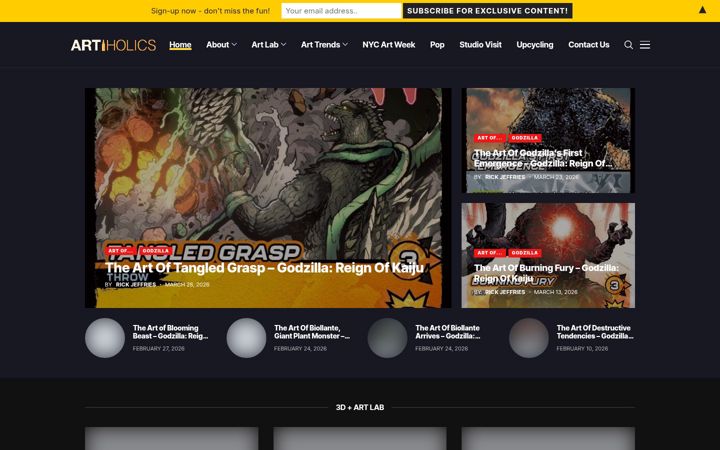Click the Giant Plant Monster round thumbnail
The image size is (720, 450).
pos(246,338)
